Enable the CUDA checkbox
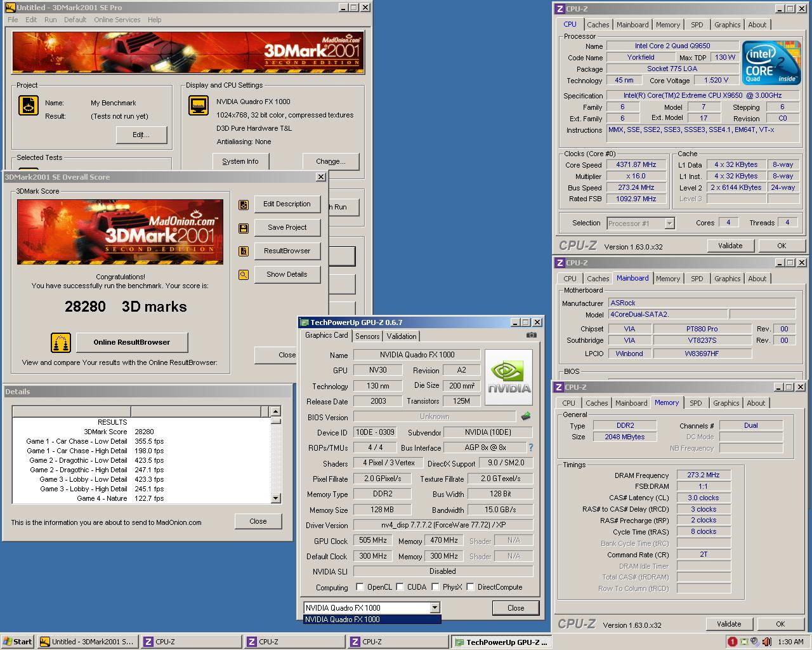The width and height of the screenshot is (812, 650). click(400, 587)
